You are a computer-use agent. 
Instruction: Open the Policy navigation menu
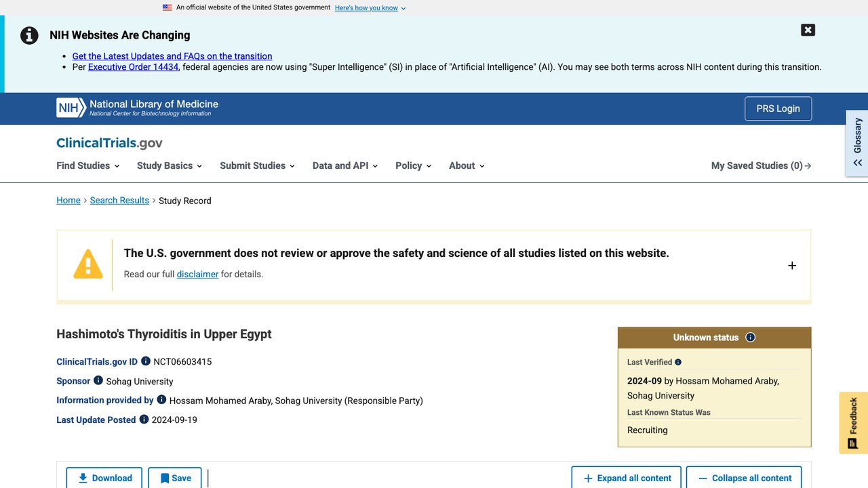pos(414,165)
